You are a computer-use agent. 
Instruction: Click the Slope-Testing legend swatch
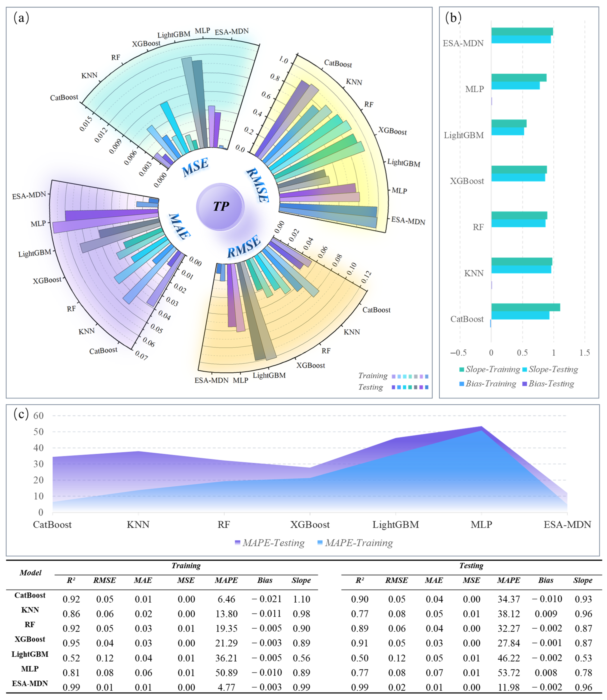524,370
